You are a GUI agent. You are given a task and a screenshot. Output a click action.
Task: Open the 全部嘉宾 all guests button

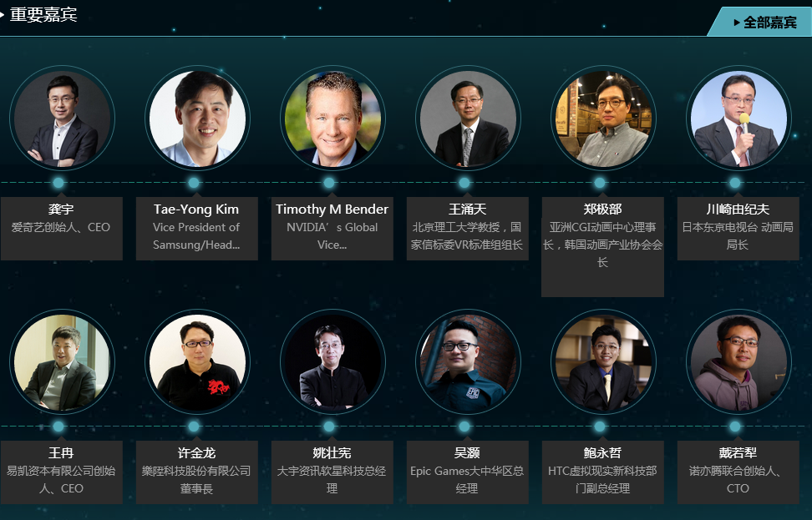[x=759, y=23]
